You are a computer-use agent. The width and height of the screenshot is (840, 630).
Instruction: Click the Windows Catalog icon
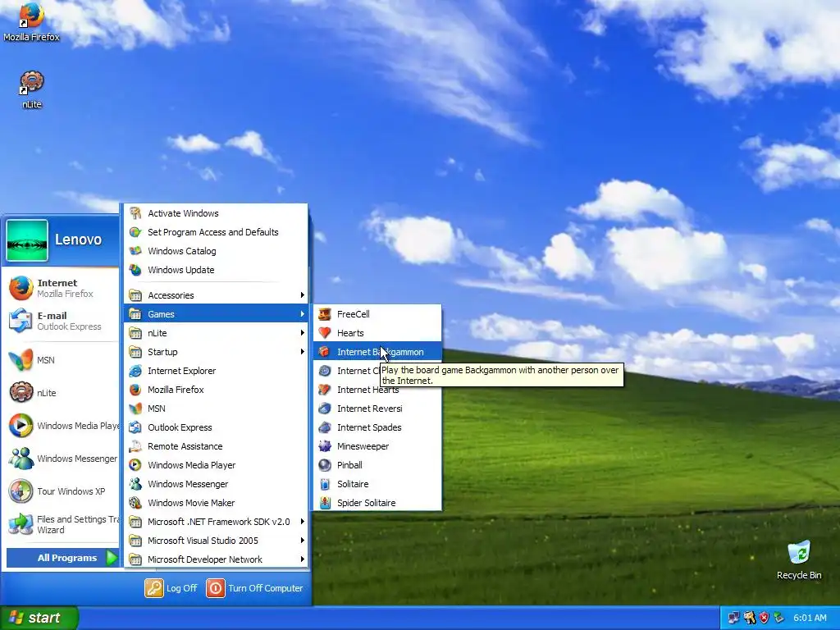135,251
